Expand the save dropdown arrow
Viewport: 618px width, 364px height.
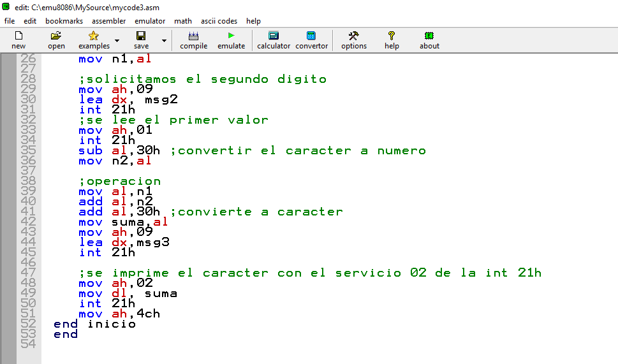pos(165,41)
